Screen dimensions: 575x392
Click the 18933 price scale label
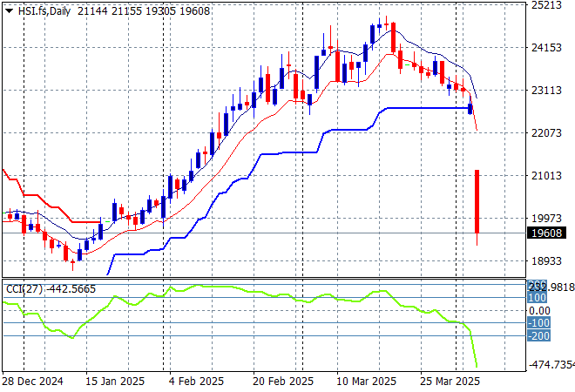pos(547,261)
